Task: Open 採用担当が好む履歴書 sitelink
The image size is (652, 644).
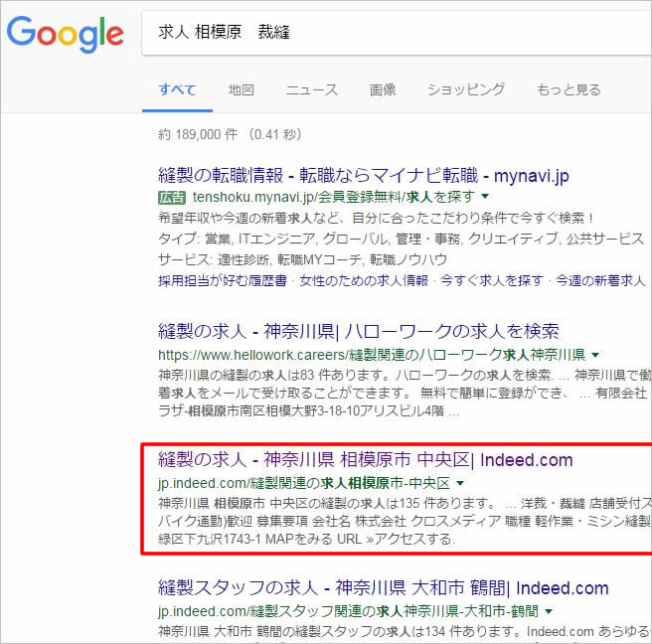Action: pos(223,280)
